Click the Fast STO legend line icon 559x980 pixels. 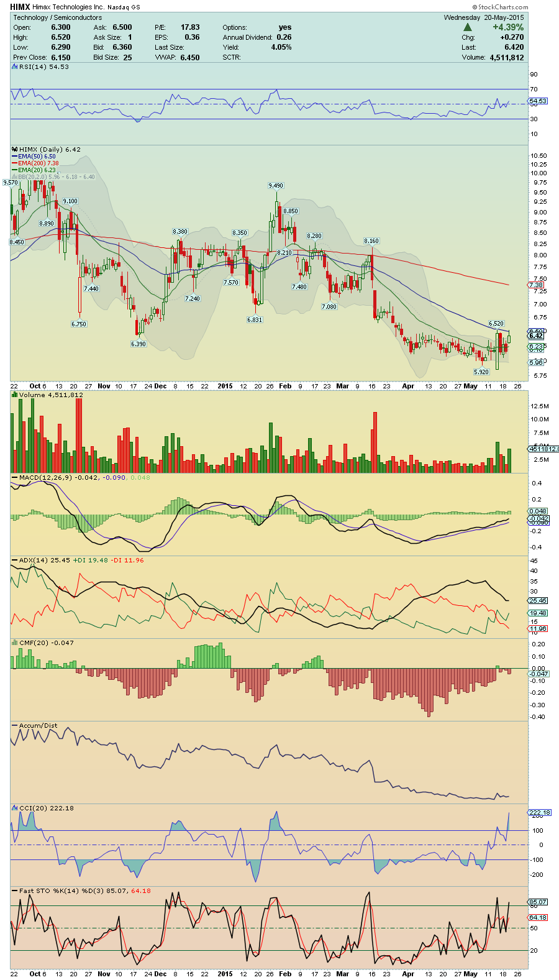pos(15,891)
